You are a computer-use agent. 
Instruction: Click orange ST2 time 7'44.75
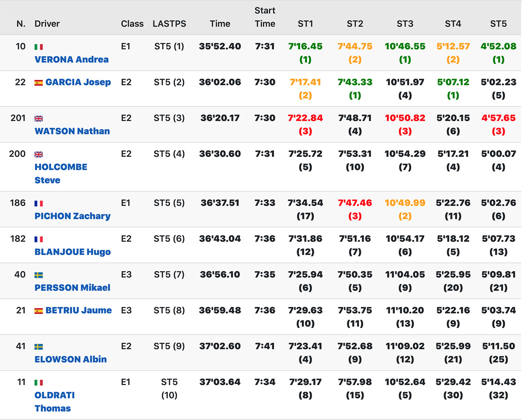(x=355, y=46)
